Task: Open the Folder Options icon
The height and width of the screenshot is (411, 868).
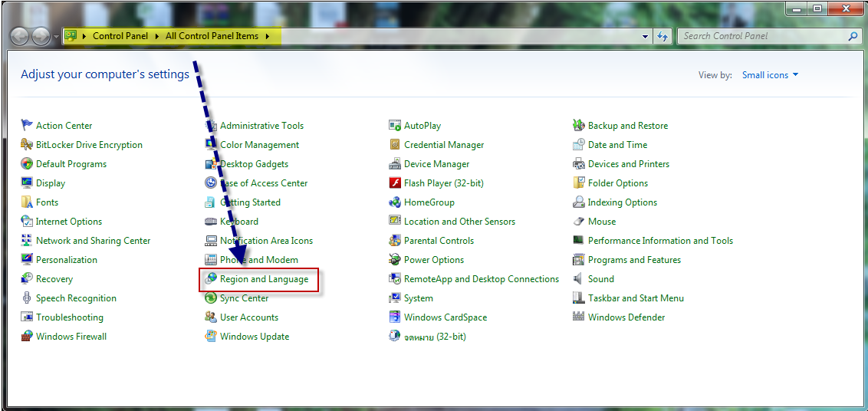Action: tap(578, 182)
